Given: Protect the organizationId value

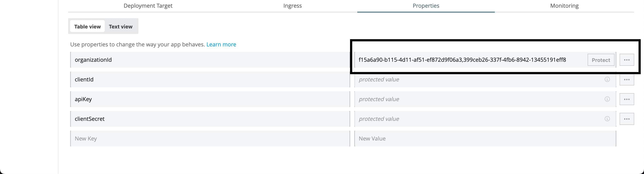Looking at the screenshot, I should (x=600, y=60).
